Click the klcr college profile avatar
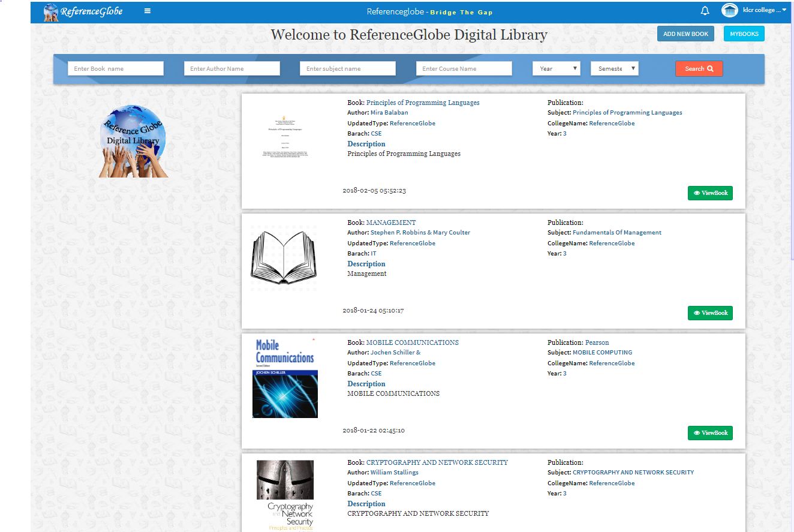 pos(729,11)
